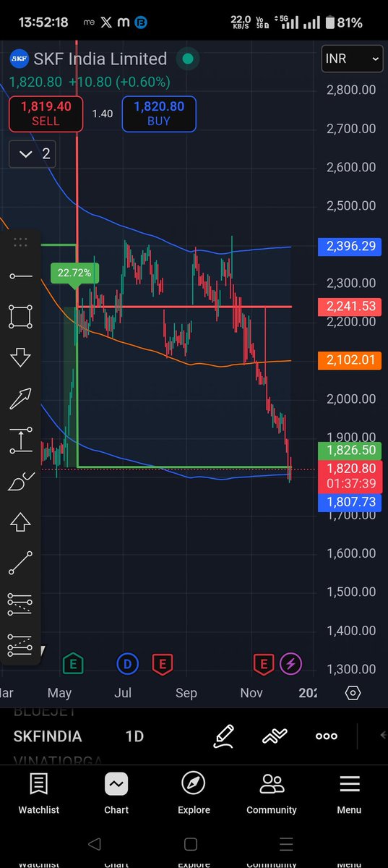
Task: Tap the current price 1,820.80 countdown label
Action: tap(348, 476)
